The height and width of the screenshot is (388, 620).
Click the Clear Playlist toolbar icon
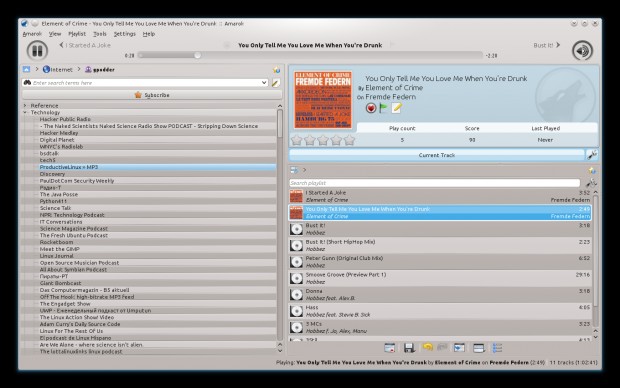coord(389,348)
